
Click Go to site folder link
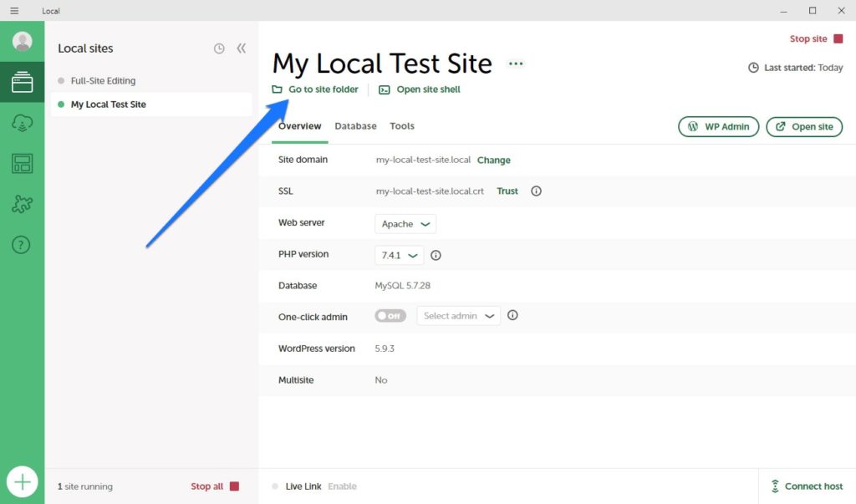click(x=316, y=89)
